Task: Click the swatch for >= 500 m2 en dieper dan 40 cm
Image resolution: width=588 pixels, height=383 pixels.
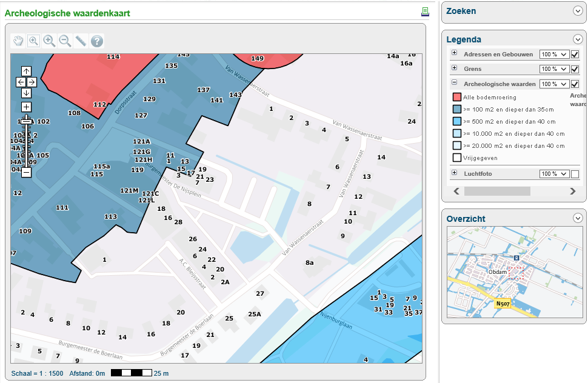Action: tap(456, 121)
